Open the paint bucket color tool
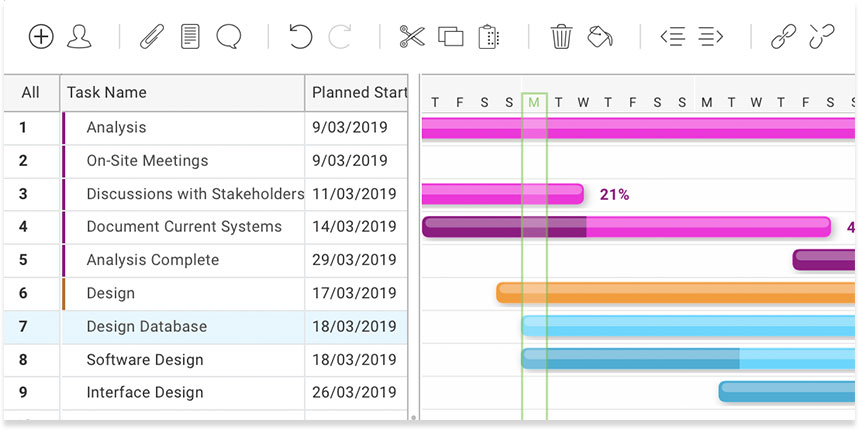Screen dimensions: 859x430 (x=600, y=37)
